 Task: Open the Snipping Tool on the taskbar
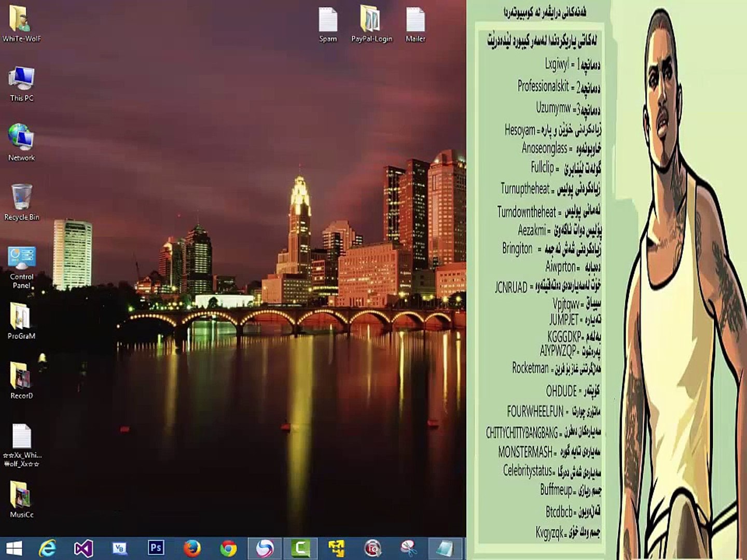[x=409, y=548]
